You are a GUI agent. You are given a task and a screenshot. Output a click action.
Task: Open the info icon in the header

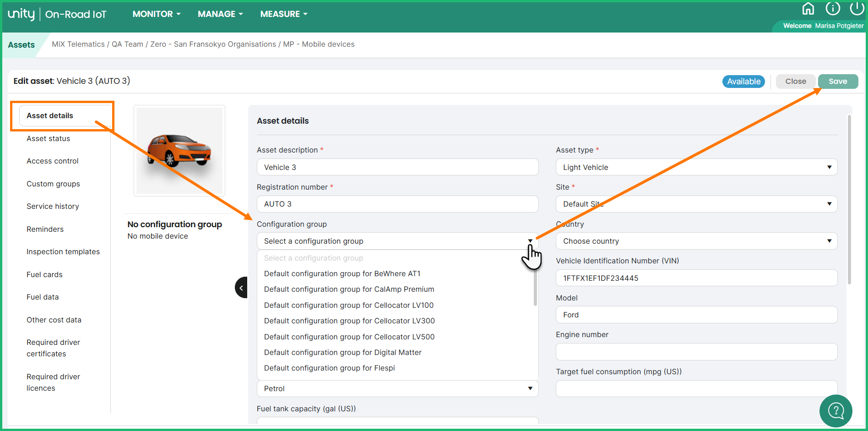pos(833,8)
